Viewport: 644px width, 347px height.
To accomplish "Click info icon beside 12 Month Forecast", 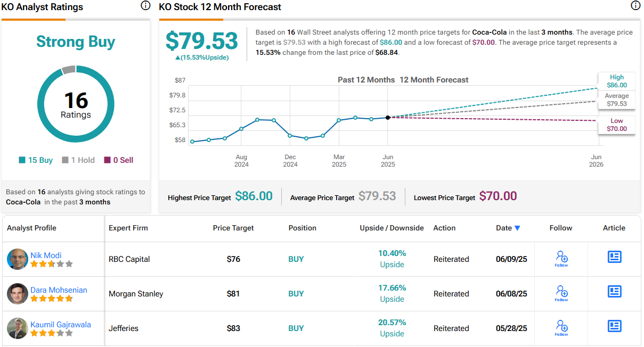I will coord(635,6).
